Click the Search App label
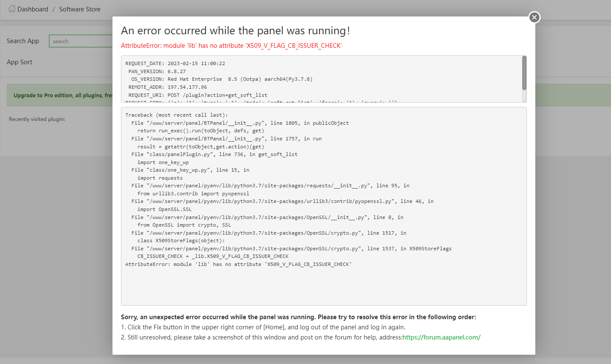 (23, 41)
